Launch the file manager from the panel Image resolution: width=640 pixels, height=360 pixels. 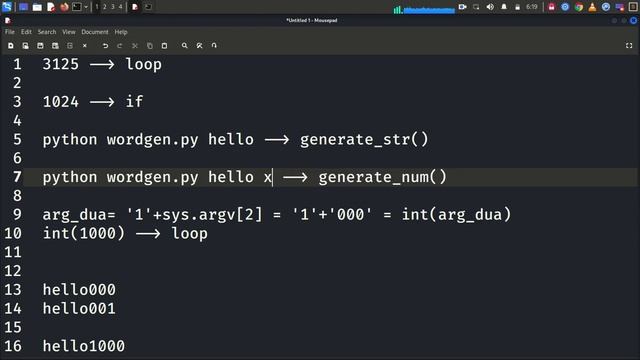click(x=37, y=7)
